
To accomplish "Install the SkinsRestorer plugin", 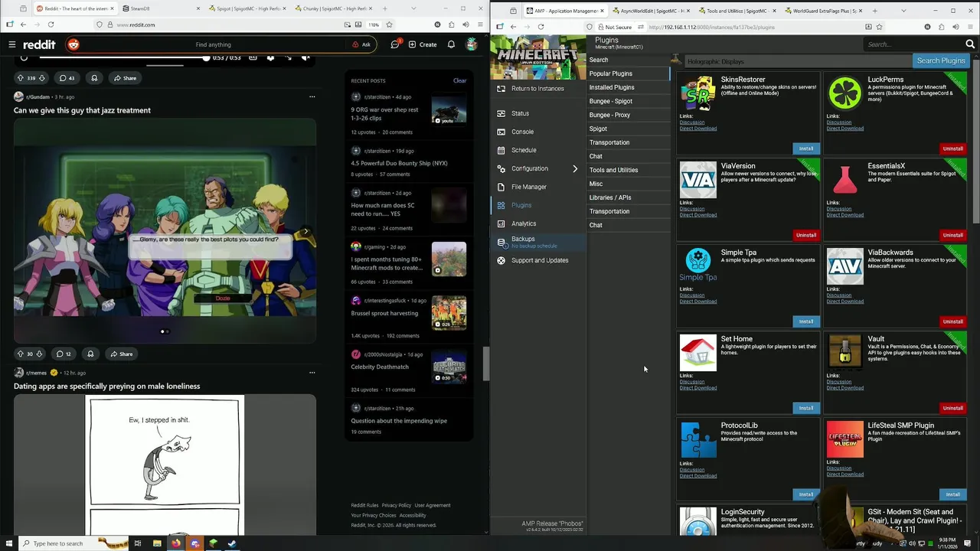I will pos(806,148).
